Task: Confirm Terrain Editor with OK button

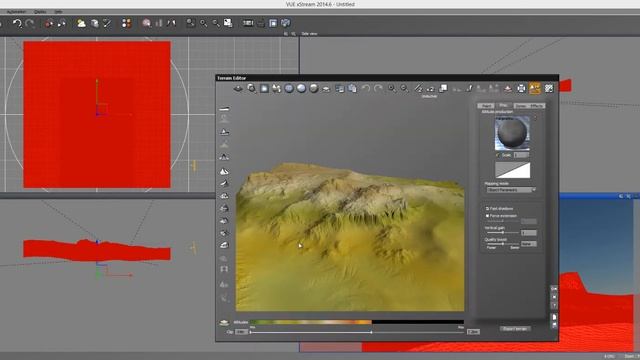Action: click(x=554, y=289)
